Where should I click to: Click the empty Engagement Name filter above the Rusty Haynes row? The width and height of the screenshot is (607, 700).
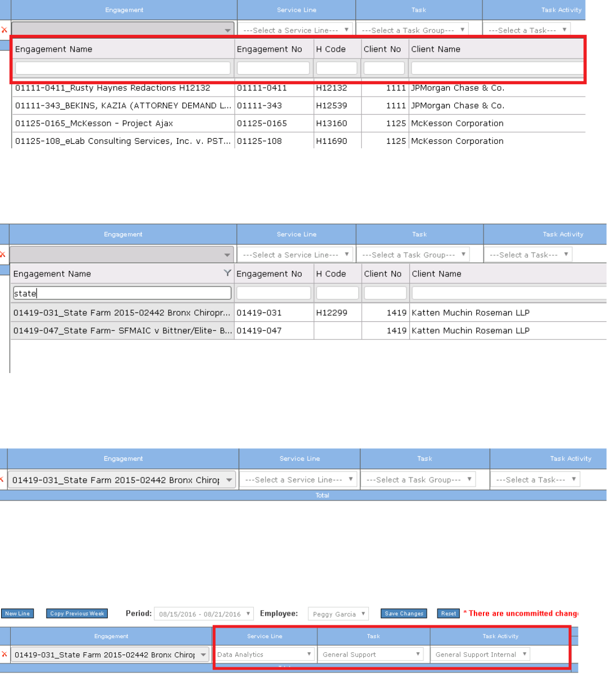[x=122, y=68]
